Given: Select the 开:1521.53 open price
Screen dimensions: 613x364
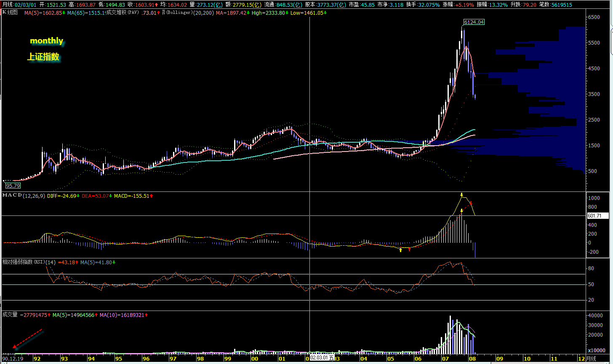Looking at the screenshot, I should tap(53, 5).
